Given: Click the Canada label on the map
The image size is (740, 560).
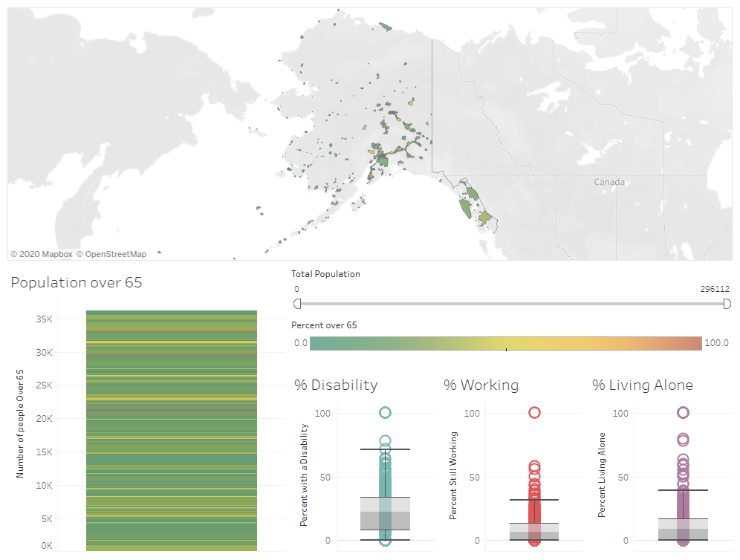Looking at the screenshot, I should point(609,182).
